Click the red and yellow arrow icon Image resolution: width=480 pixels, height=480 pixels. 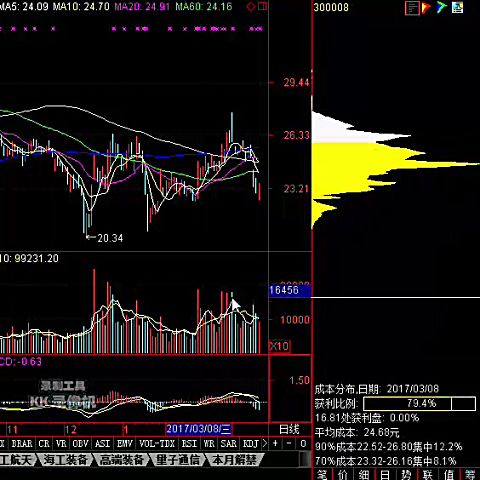pyautogui.click(x=426, y=8)
